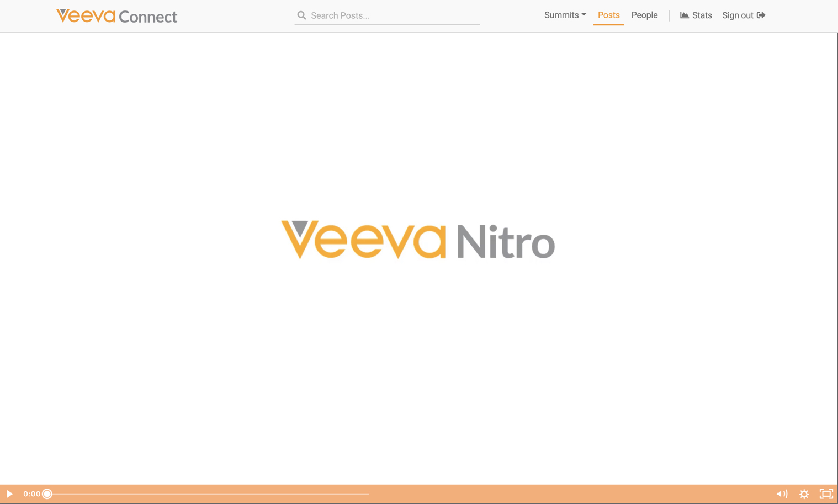Click the Veeva Nitro logo in the video
838x504 pixels.
tap(418, 240)
